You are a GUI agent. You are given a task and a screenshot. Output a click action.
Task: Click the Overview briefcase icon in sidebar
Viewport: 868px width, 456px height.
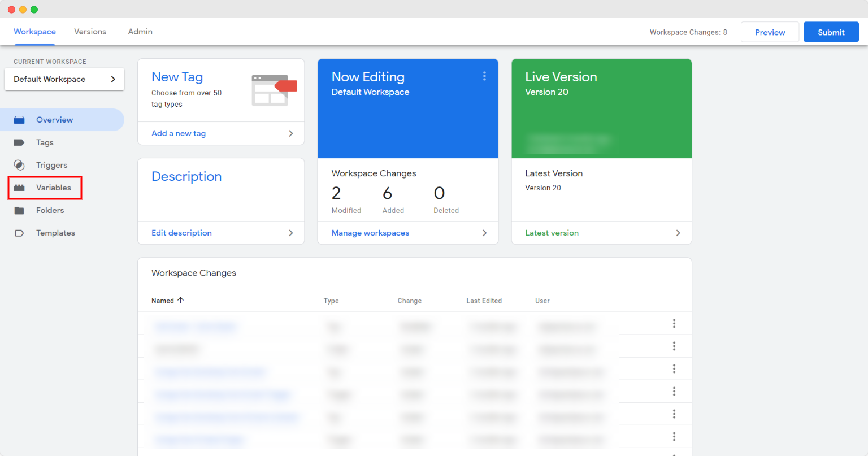click(x=19, y=120)
